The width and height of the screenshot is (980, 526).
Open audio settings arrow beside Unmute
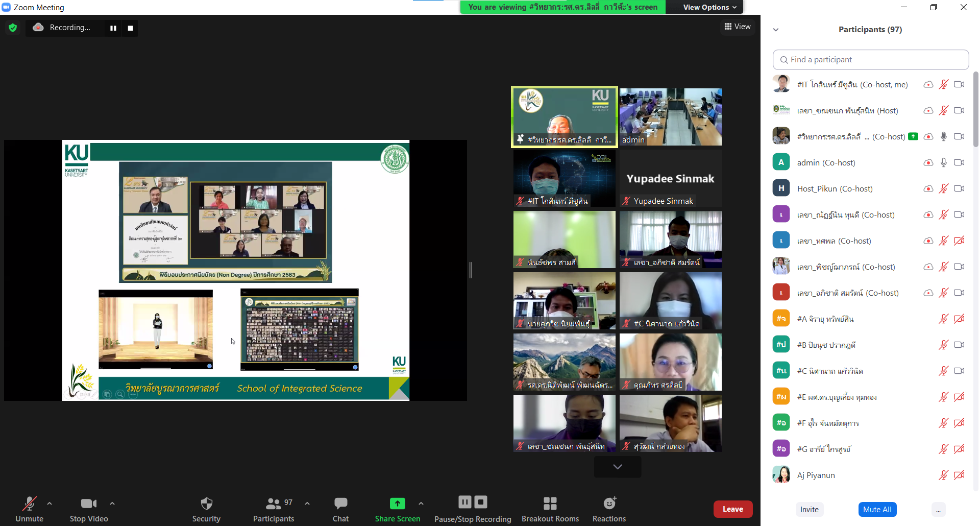pyautogui.click(x=50, y=504)
